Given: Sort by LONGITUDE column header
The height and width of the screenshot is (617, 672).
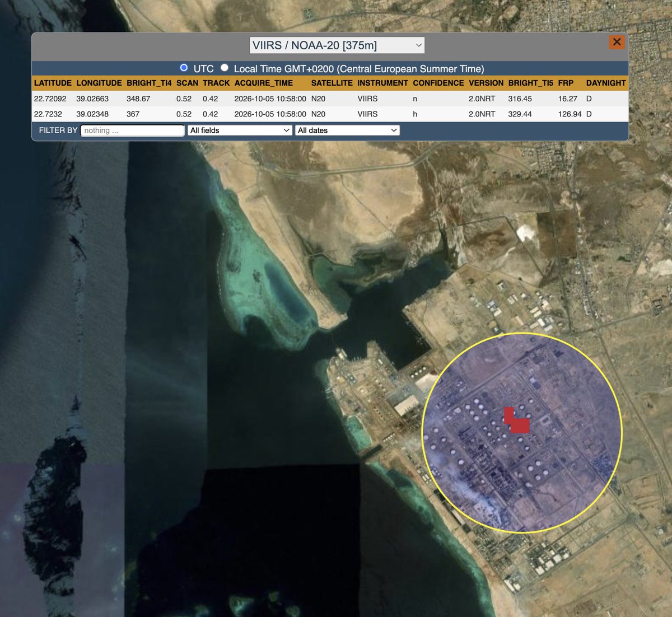Looking at the screenshot, I should click(99, 83).
